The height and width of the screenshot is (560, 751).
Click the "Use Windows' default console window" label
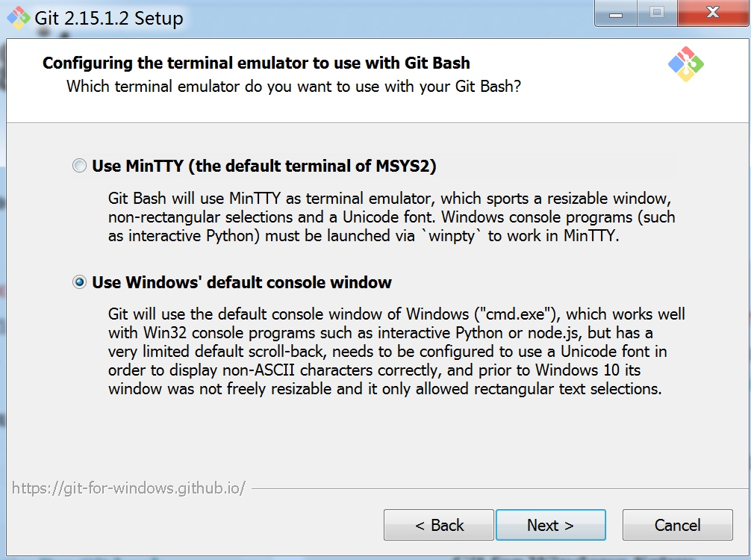(x=242, y=282)
